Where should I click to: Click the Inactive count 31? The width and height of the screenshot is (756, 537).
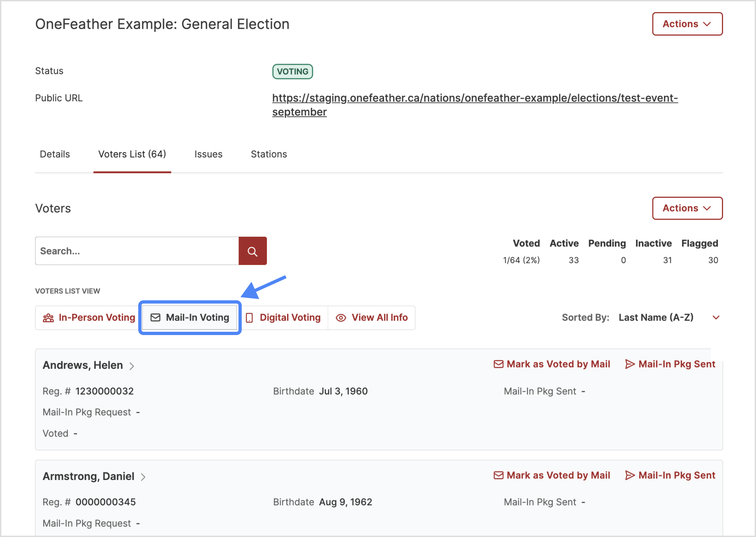tap(668, 260)
